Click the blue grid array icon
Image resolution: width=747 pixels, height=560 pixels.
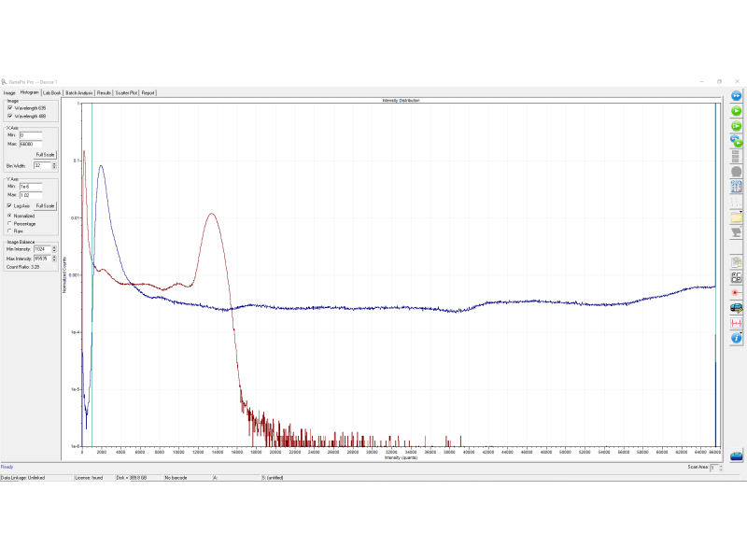[x=736, y=187]
